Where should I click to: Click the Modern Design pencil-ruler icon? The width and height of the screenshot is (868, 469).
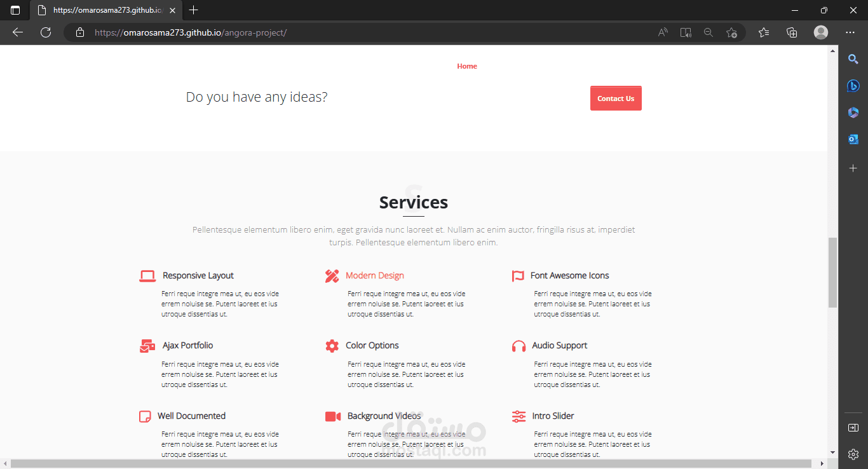[332, 276]
